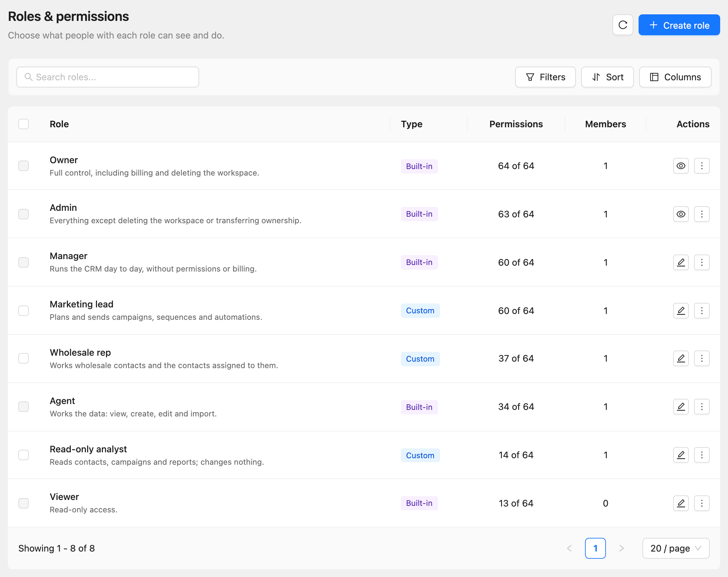Click the Actions column header
Image resolution: width=728 pixels, height=577 pixels.
(693, 124)
